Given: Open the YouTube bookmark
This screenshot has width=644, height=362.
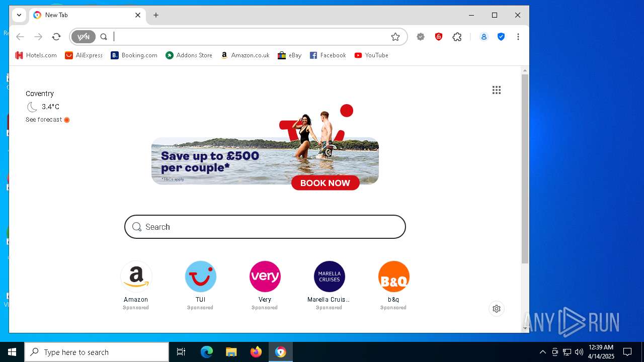Looking at the screenshot, I should pyautogui.click(x=371, y=55).
